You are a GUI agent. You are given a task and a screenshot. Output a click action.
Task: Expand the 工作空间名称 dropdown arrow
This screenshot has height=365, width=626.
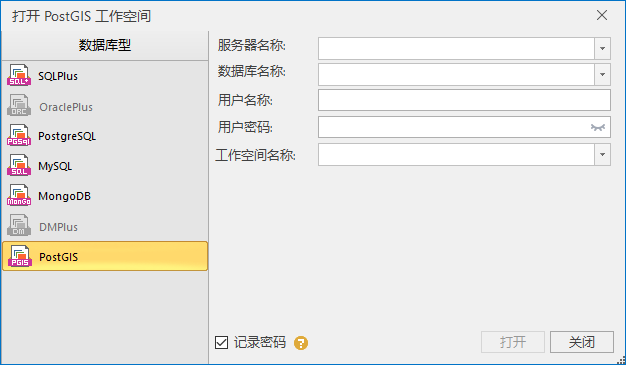point(602,155)
